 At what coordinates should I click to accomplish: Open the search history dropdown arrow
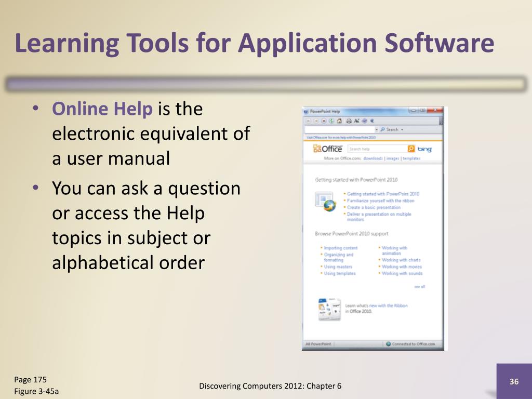click(376, 129)
